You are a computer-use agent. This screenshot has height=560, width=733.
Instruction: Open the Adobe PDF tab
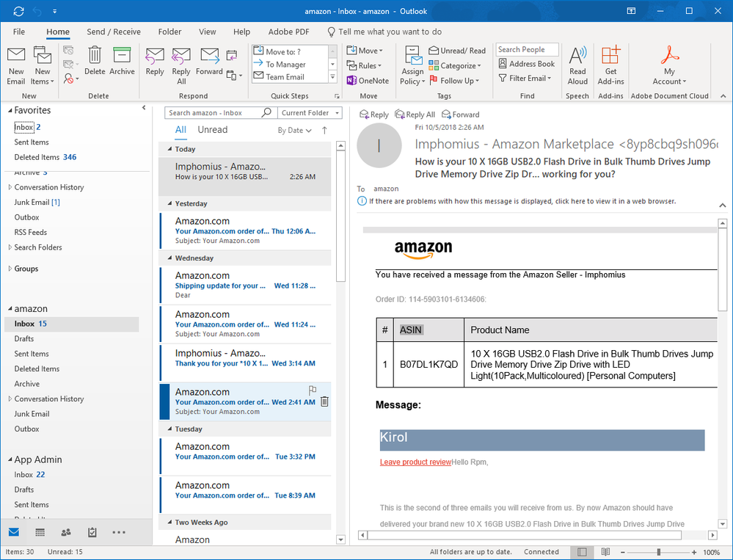pos(288,32)
